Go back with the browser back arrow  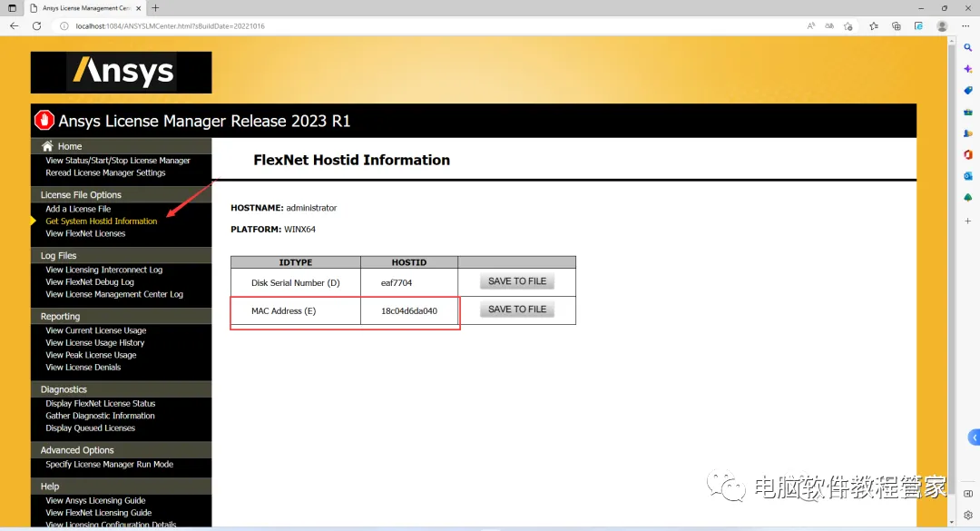tap(14, 26)
